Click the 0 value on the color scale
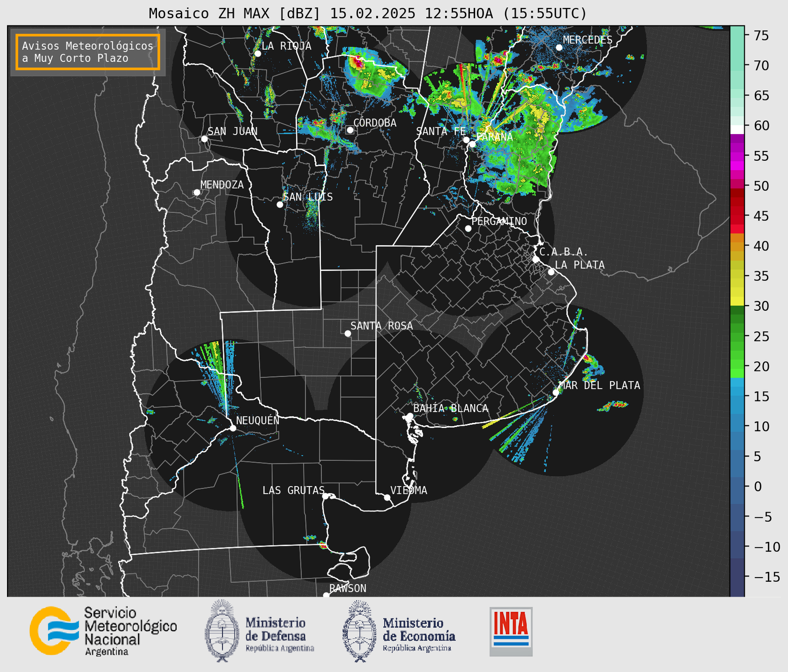The width and height of the screenshot is (788, 672). (x=757, y=487)
